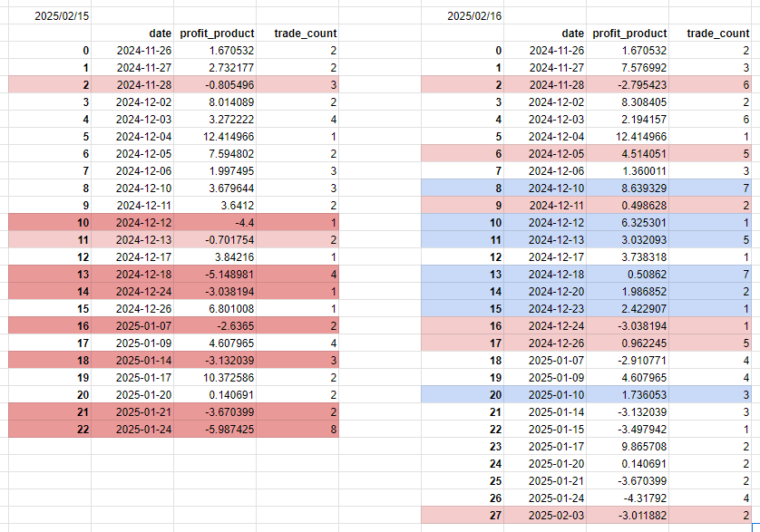
Task: Click the date cell 2025-01-10
Action: coord(545,395)
